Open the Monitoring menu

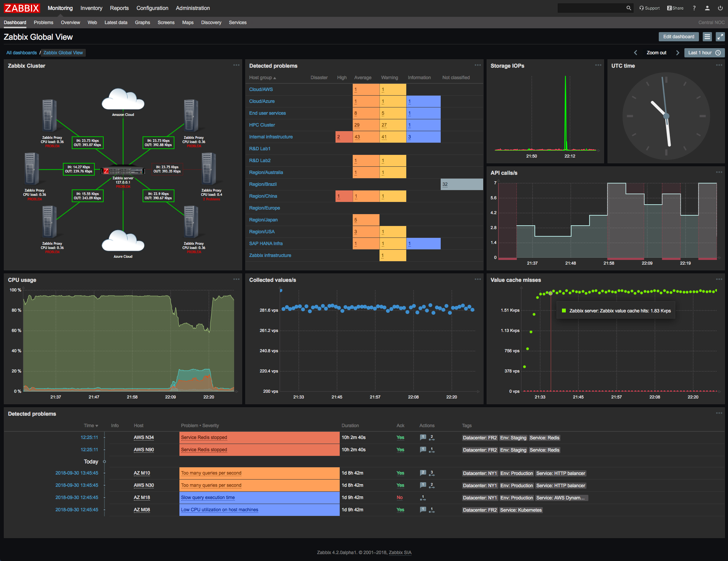click(60, 8)
